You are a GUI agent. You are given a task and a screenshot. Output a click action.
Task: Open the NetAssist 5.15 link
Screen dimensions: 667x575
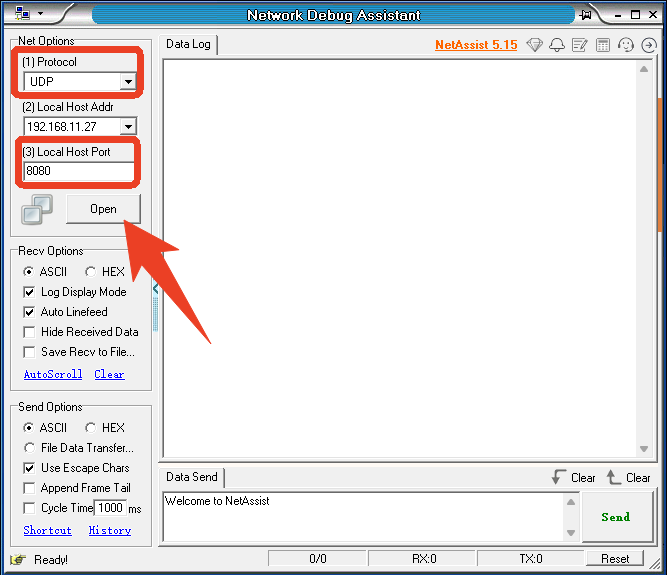pyautogui.click(x=476, y=45)
